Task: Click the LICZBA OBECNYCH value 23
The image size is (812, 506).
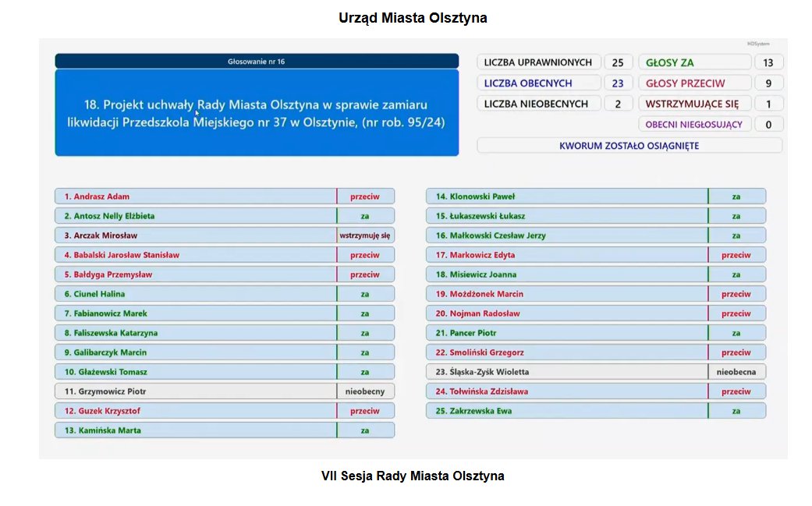Action: [618, 83]
